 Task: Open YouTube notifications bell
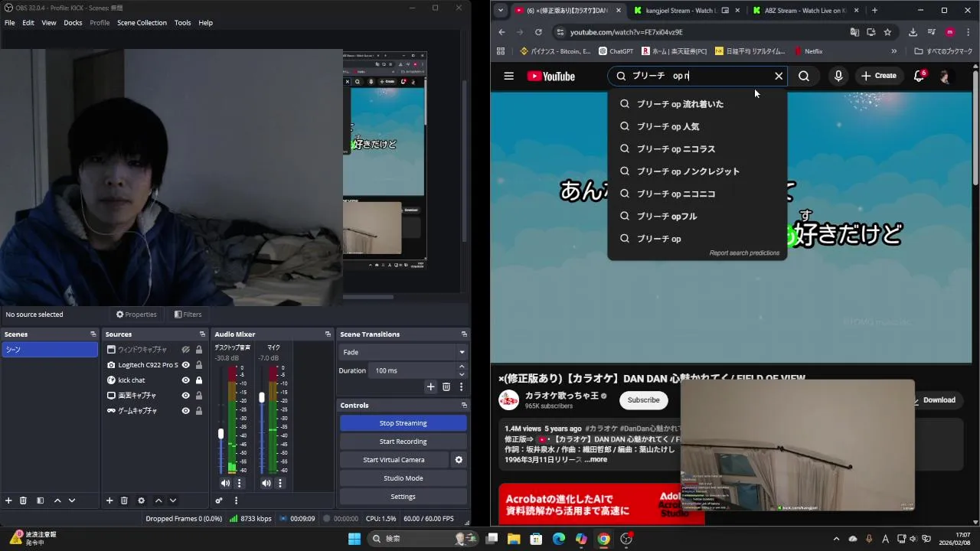point(920,76)
